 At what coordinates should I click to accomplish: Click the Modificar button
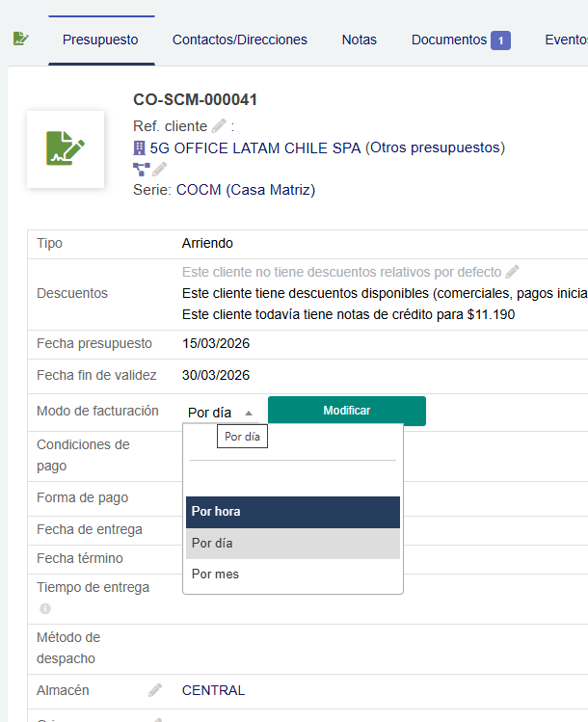coord(347,411)
